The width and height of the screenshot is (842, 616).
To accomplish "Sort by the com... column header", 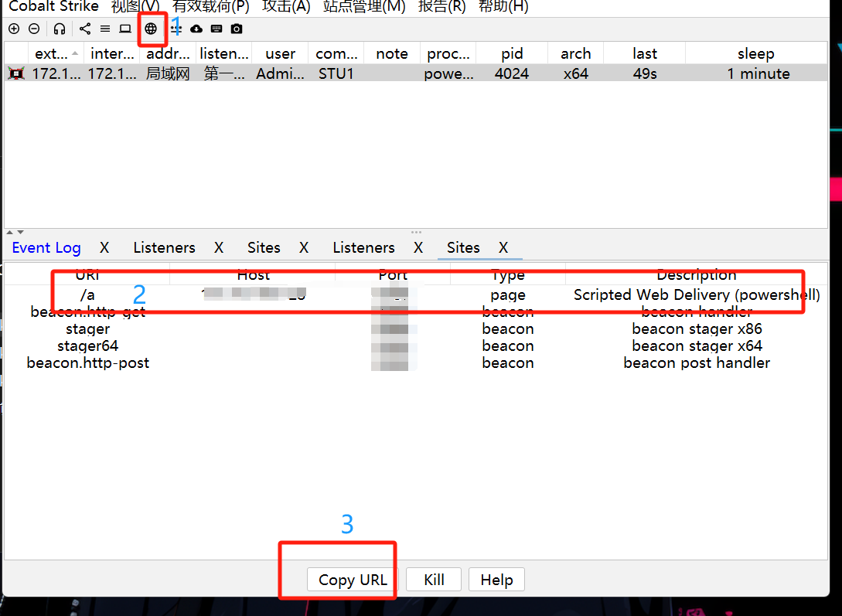I will [336, 53].
